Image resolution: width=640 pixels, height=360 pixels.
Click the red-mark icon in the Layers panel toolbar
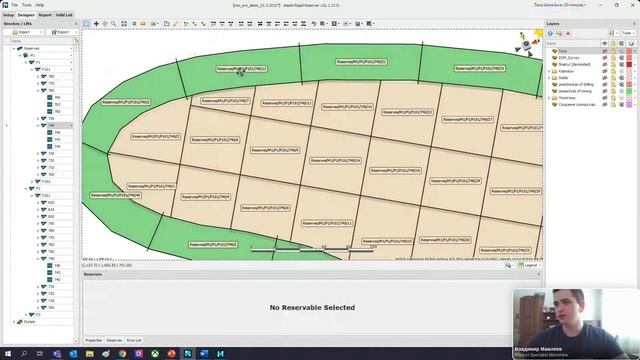[568, 33]
